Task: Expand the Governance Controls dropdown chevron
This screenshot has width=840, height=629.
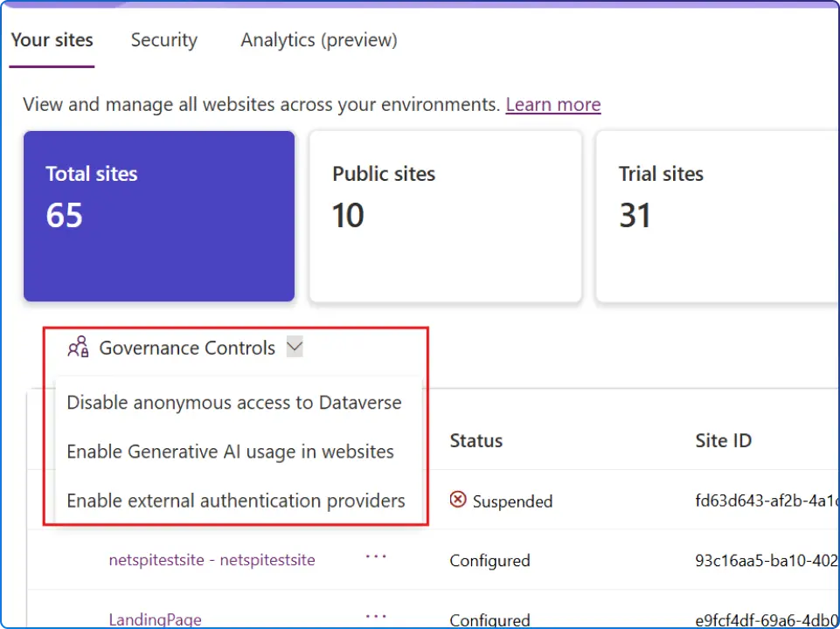Action: [295, 347]
